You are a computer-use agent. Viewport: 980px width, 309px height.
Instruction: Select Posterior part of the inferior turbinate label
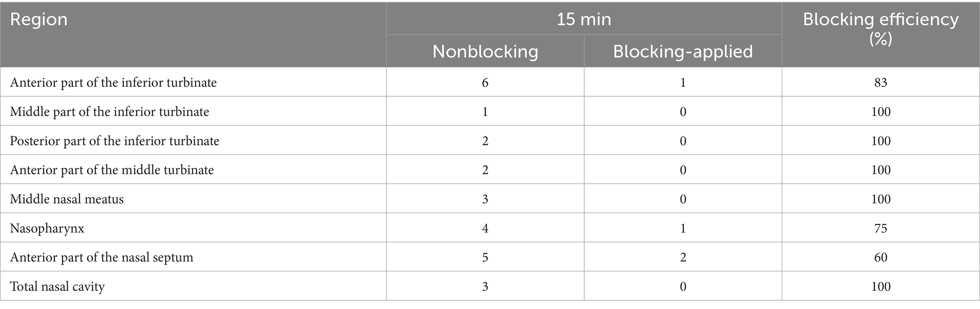tap(115, 141)
